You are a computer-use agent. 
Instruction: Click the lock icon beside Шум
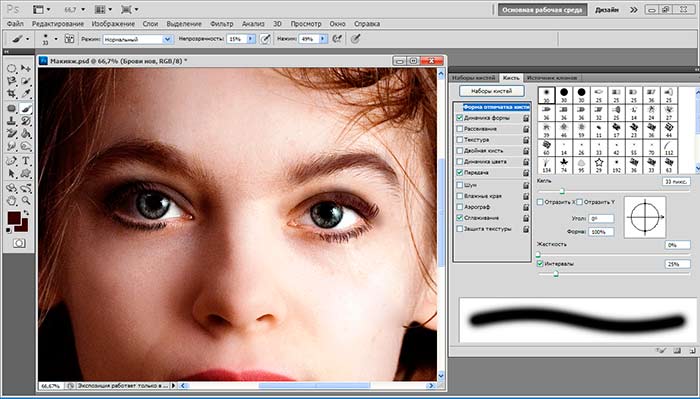pyautogui.click(x=526, y=185)
